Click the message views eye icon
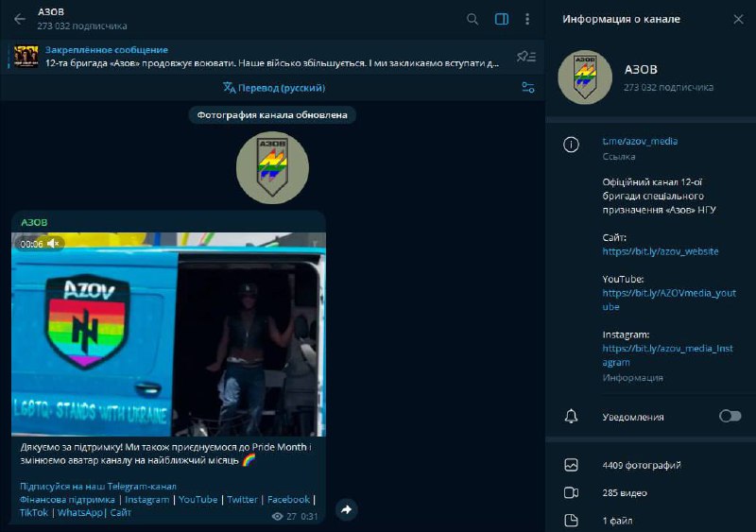The image size is (756, 532). click(x=277, y=516)
